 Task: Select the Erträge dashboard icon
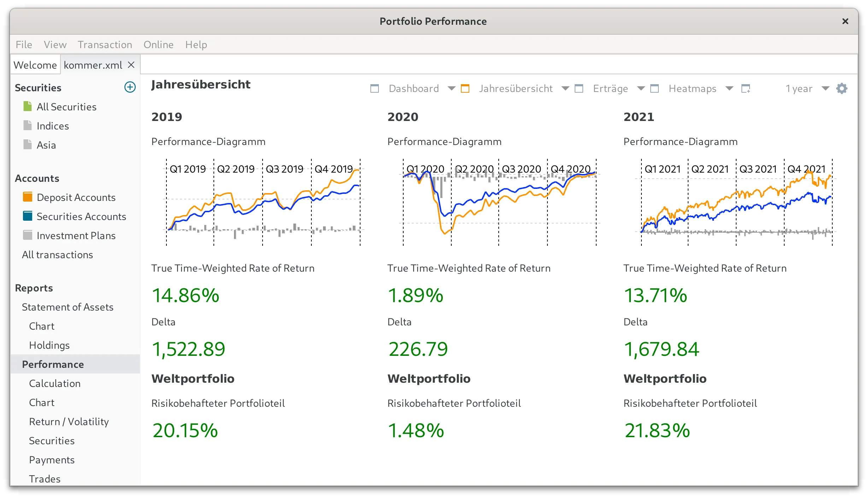click(579, 88)
